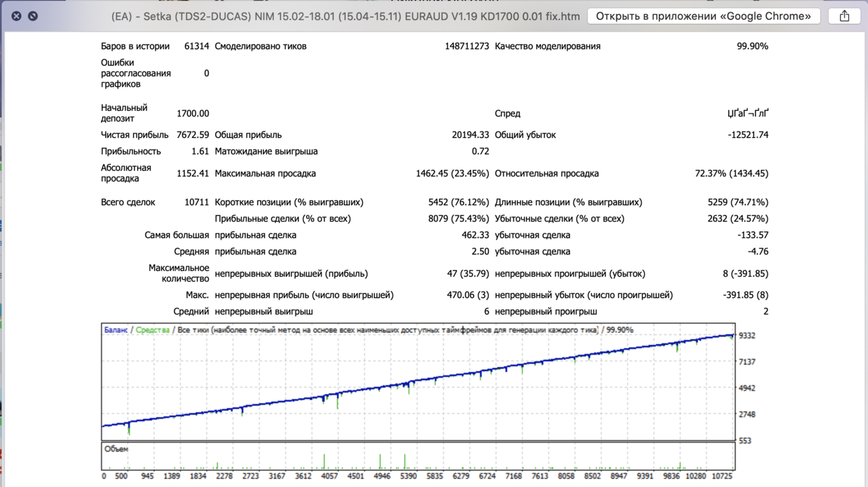The height and width of the screenshot is (487, 868).
Task: Select maximal consecutive profit 470.06 (3)
Action: click(468, 295)
